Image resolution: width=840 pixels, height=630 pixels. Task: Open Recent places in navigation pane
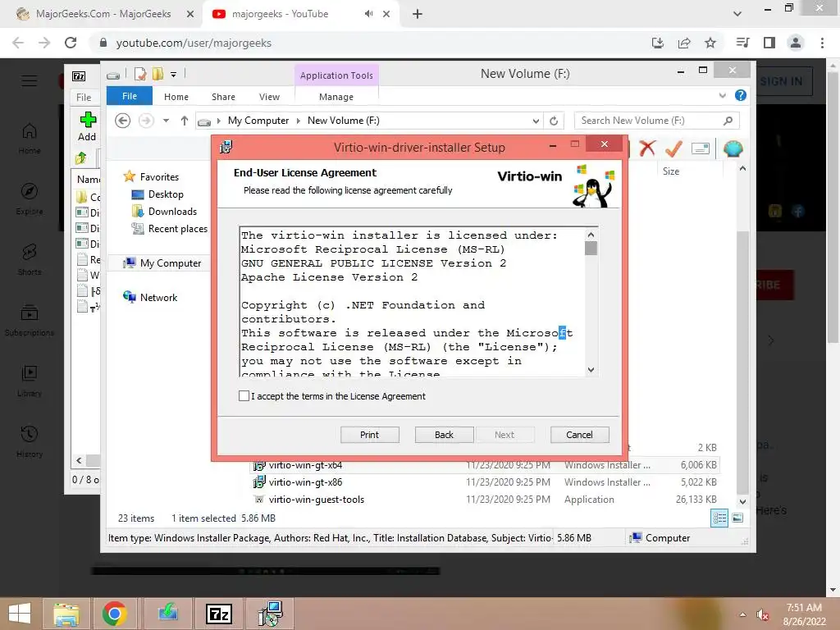[177, 229]
